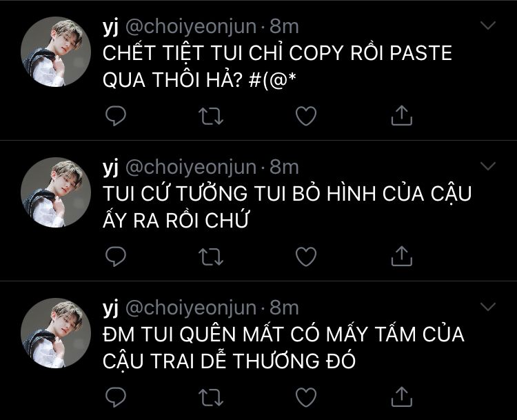Reply to the TUI QUÊN MẤT tweet
This screenshot has height=420, width=517.
coord(116,397)
